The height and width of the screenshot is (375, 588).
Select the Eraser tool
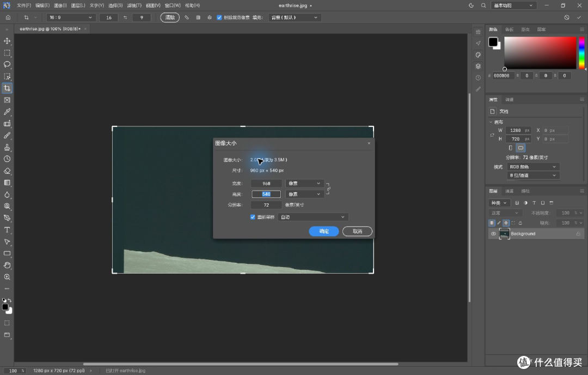pos(7,171)
